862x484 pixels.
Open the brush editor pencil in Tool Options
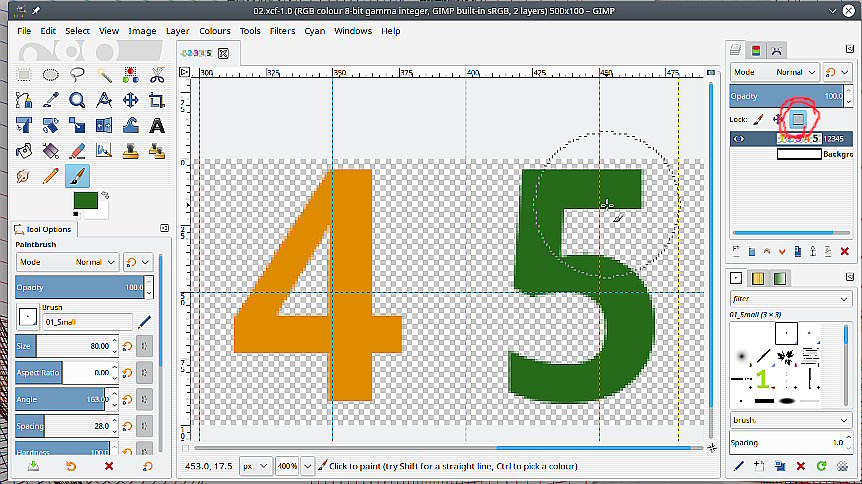click(145, 322)
